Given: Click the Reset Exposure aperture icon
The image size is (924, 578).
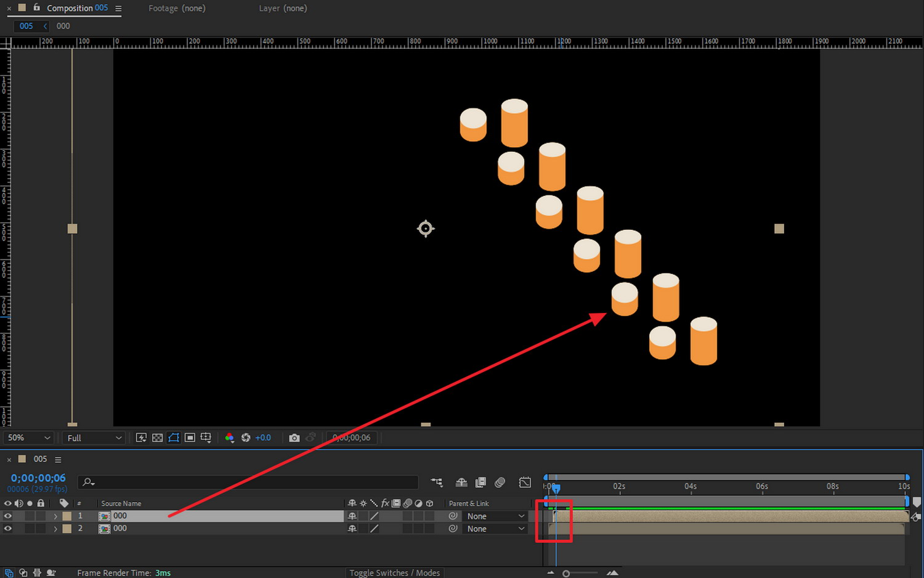Looking at the screenshot, I should tap(246, 438).
